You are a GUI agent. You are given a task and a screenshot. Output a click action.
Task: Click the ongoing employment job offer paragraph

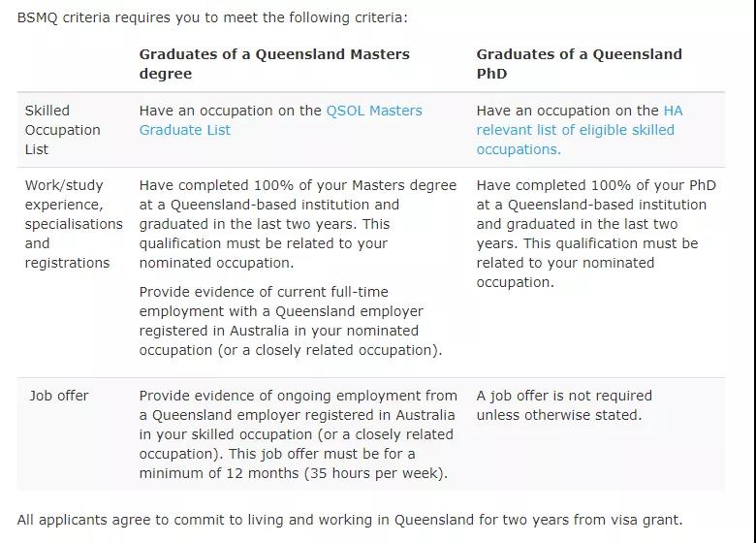pos(298,434)
